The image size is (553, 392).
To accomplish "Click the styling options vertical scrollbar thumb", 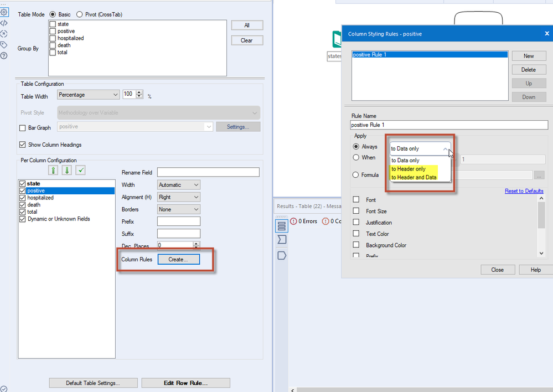I will click(541, 215).
